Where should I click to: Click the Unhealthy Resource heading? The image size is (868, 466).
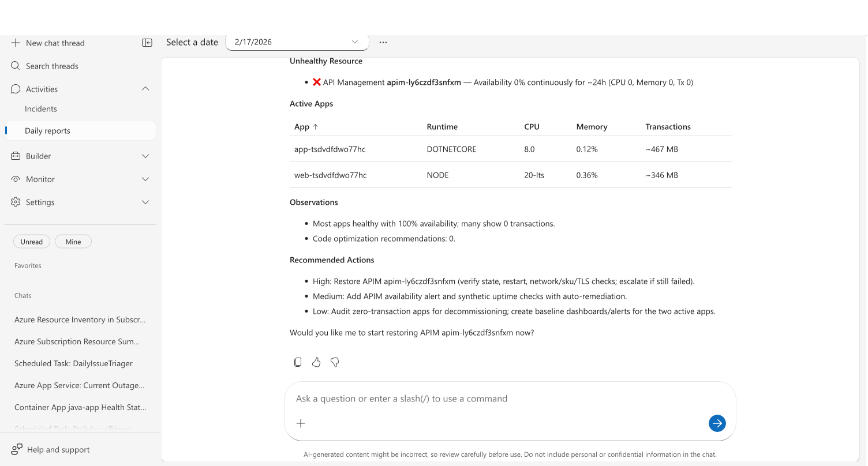(326, 61)
